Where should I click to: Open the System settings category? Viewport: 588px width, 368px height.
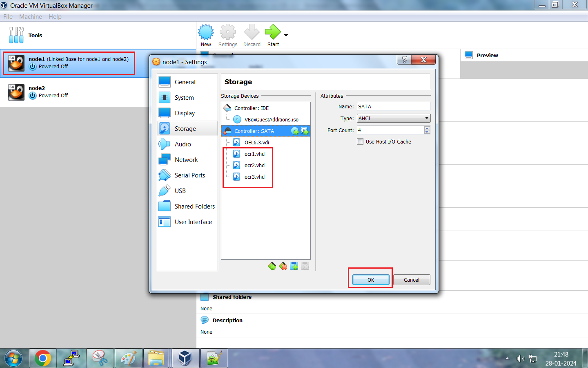[187, 98]
